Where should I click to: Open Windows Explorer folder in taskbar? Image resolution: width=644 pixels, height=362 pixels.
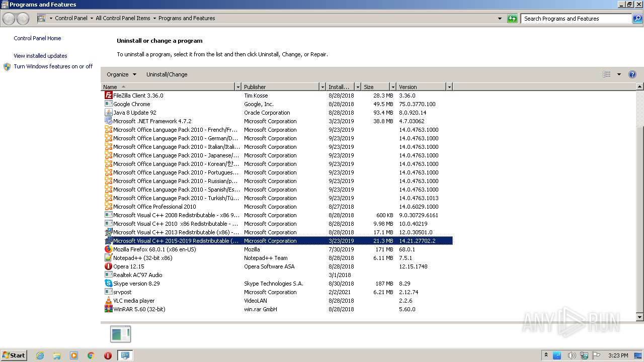(x=57, y=355)
